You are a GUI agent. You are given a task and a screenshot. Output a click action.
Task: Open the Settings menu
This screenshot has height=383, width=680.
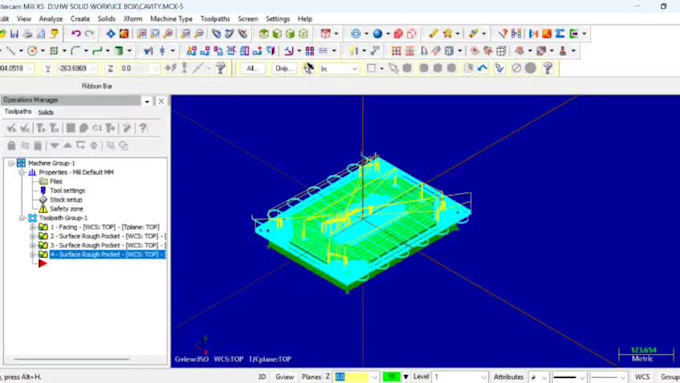[278, 19]
